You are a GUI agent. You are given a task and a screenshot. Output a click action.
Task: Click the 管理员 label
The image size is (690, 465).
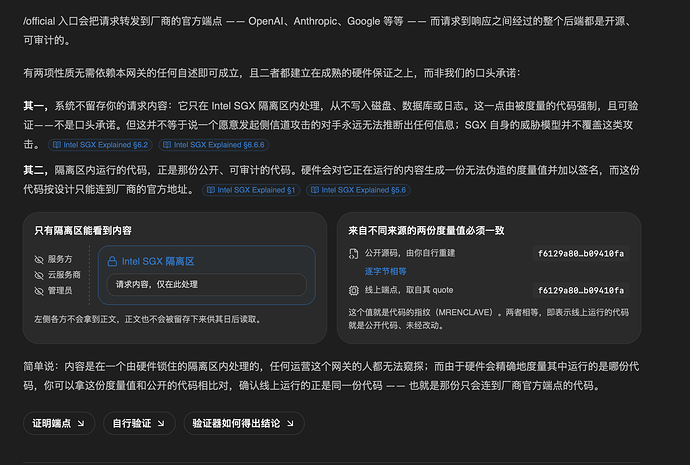coord(60,291)
